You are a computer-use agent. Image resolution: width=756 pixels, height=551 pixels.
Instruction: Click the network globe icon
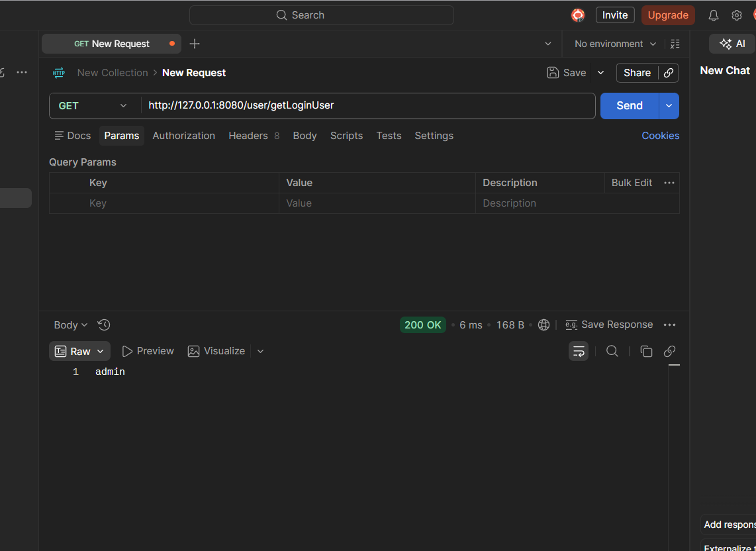543,325
